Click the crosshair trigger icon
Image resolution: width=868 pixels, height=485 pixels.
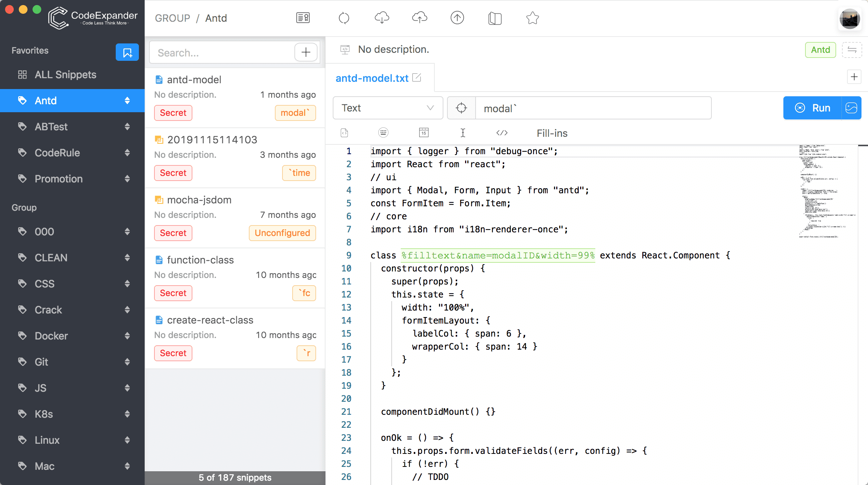point(461,108)
